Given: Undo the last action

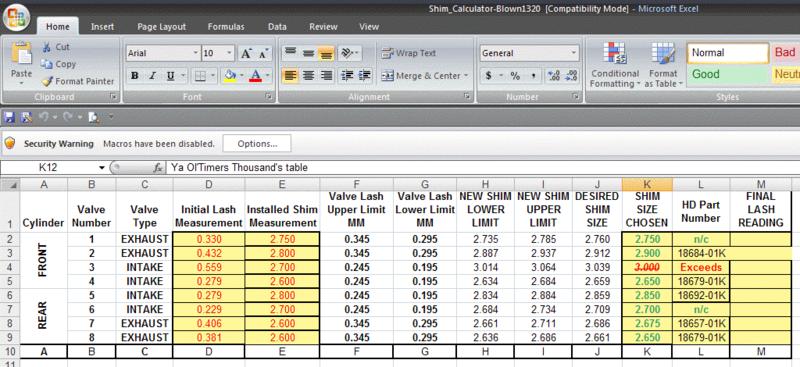Looking at the screenshot, I should tap(43, 117).
